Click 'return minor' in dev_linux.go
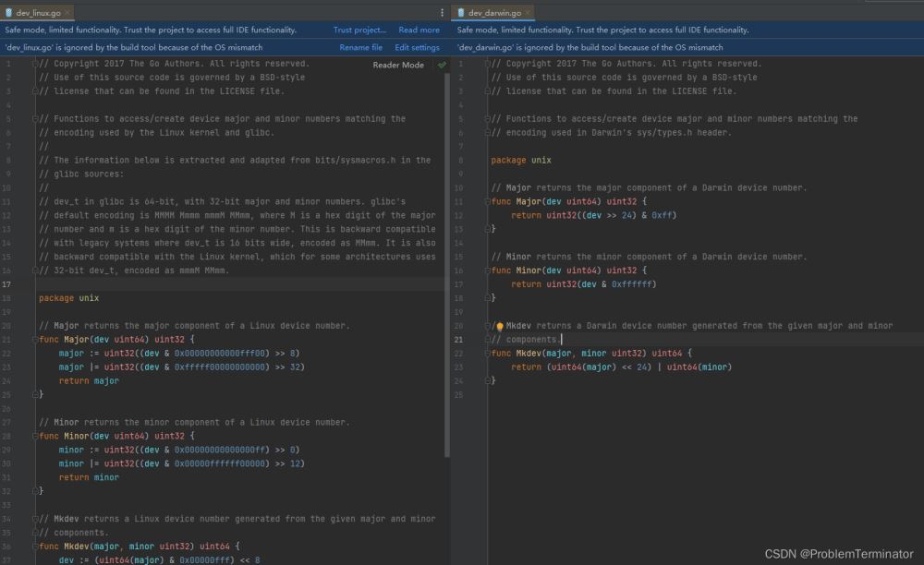The width and height of the screenshot is (924, 565). (89, 478)
